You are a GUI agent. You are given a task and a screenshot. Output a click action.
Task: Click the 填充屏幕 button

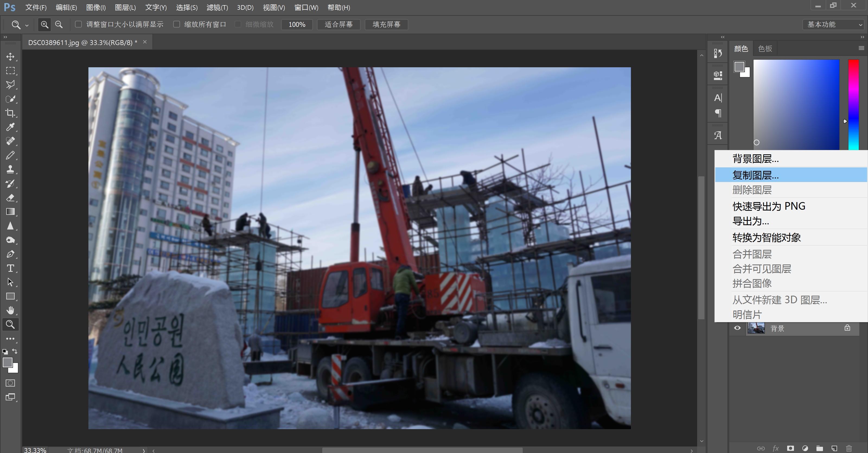386,25
